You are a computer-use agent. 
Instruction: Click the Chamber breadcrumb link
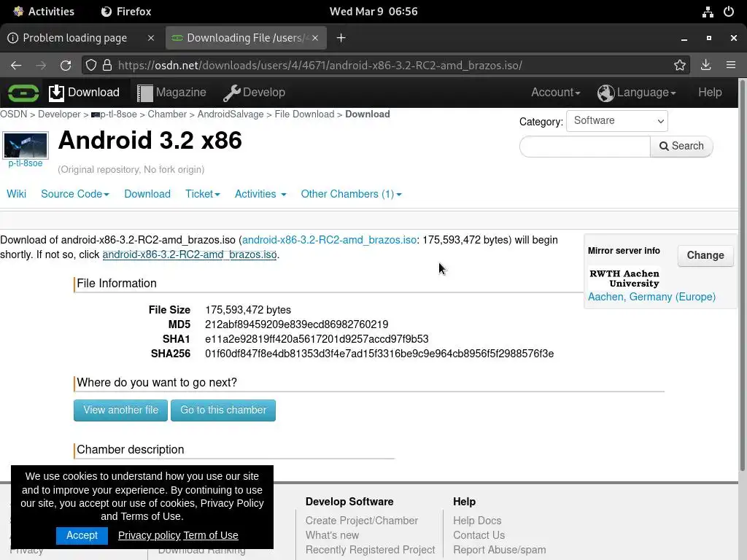167,114
